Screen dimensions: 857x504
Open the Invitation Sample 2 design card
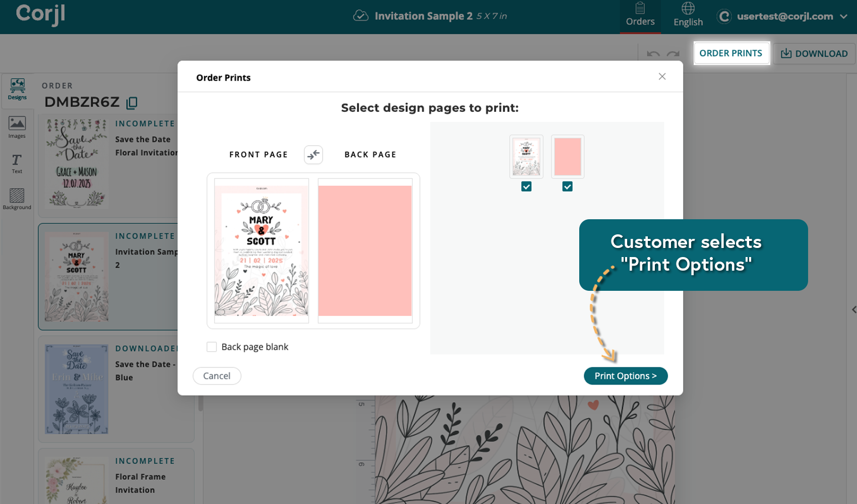(109, 277)
